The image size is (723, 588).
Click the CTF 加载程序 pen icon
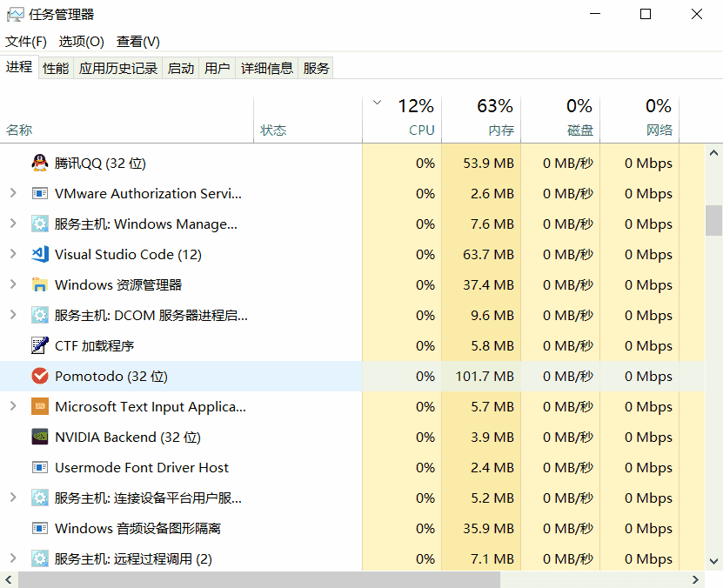pyautogui.click(x=40, y=345)
